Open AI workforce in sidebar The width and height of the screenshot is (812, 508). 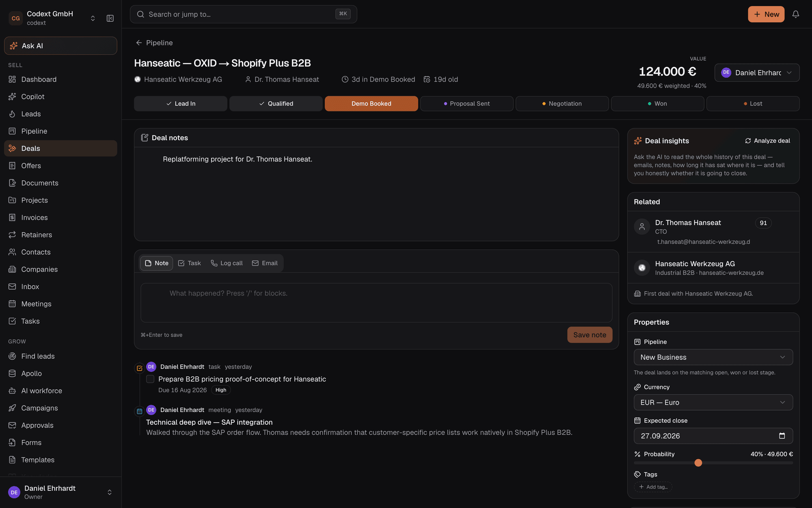point(60,391)
